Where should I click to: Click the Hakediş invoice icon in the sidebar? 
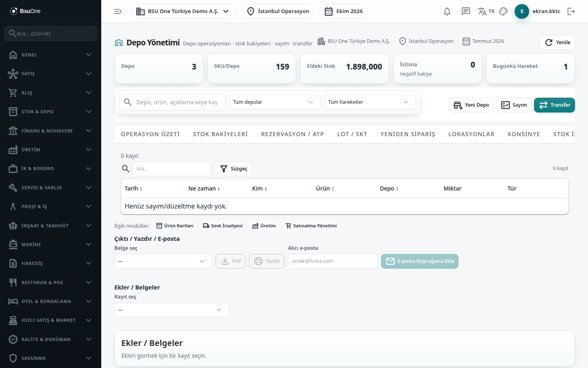pyautogui.click(x=13, y=263)
